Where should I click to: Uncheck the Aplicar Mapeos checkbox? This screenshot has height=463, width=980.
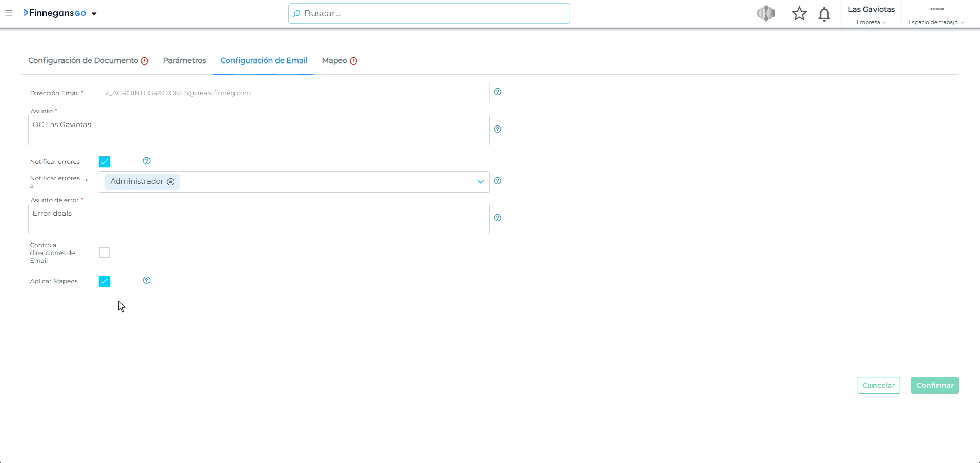(x=104, y=281)
